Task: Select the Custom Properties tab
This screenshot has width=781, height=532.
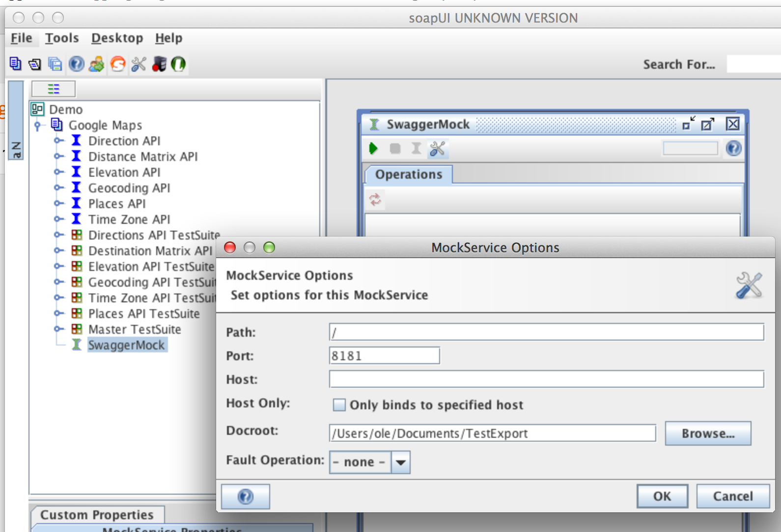Action: point(97,515)
